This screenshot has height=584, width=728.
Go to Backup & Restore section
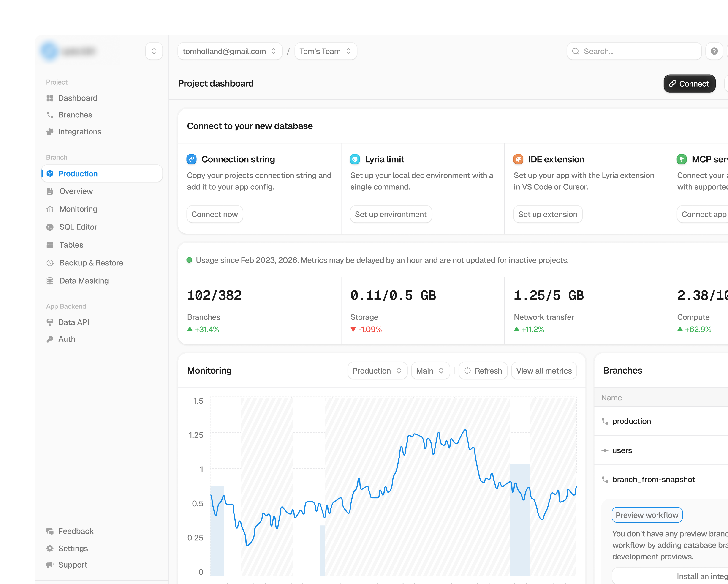(91, 263)
